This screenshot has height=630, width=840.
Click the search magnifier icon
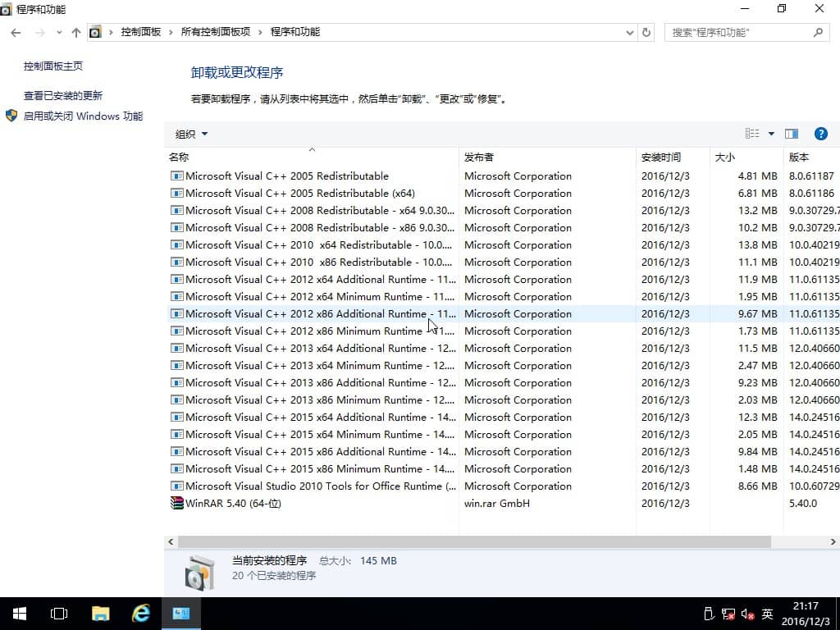click(x=818, y=33)
